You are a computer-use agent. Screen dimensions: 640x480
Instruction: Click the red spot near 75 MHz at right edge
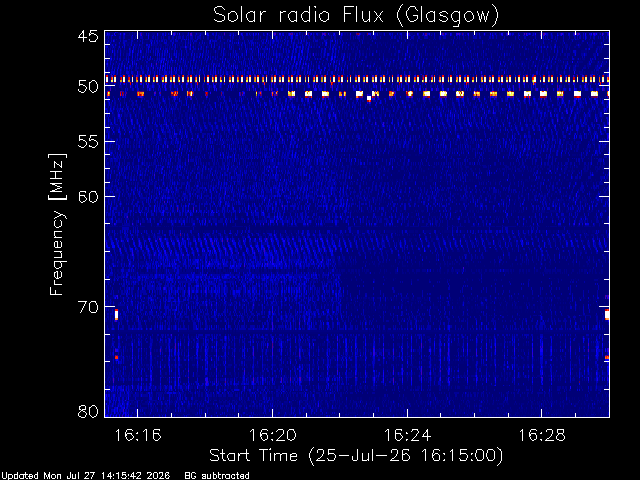pyautogui.click(x=607, y=358)
